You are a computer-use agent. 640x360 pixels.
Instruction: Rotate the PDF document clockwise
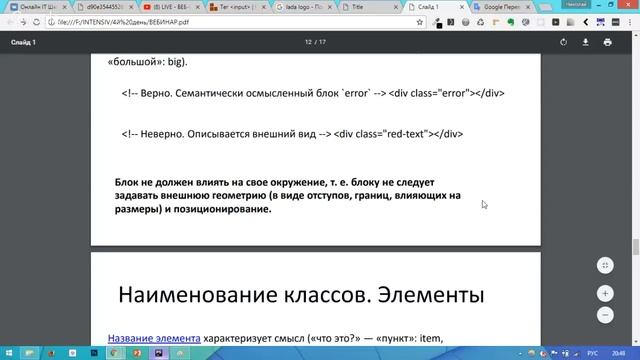pyautogui.click(x=563, y=42)
